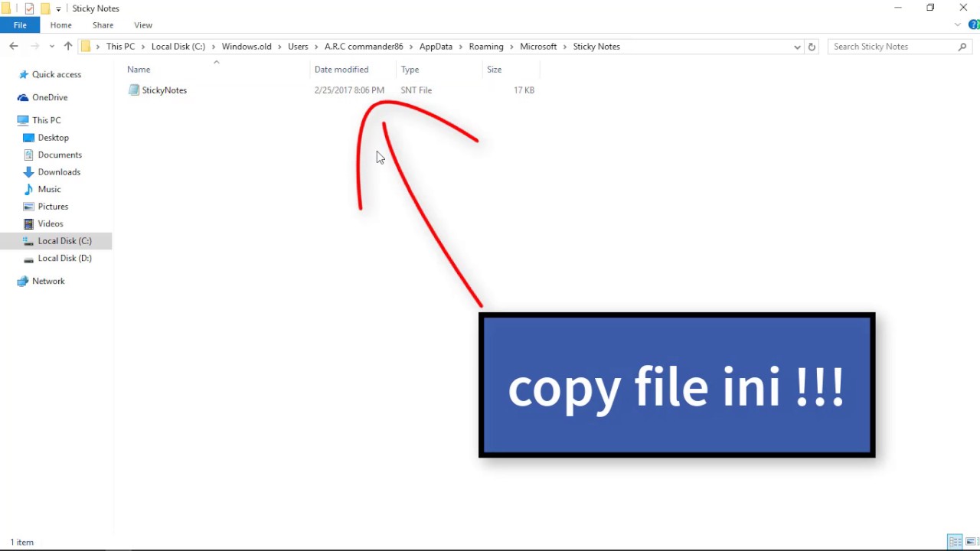Open the recent locations dropdown arrow
980x551 pixels.
click(x=51, y=47)
